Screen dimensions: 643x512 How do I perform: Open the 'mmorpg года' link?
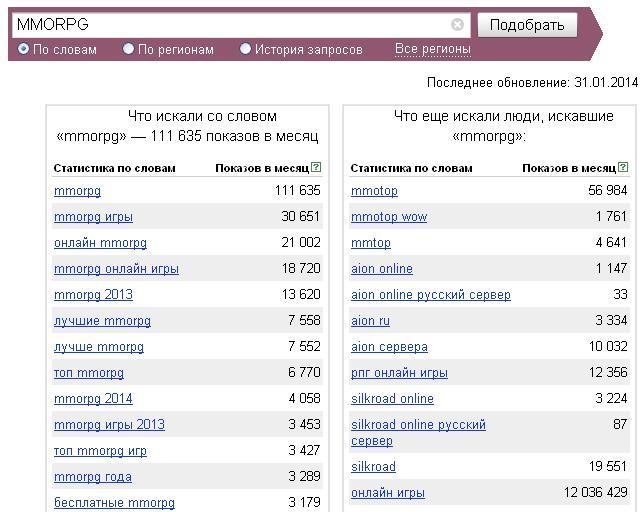coord(93,477)
